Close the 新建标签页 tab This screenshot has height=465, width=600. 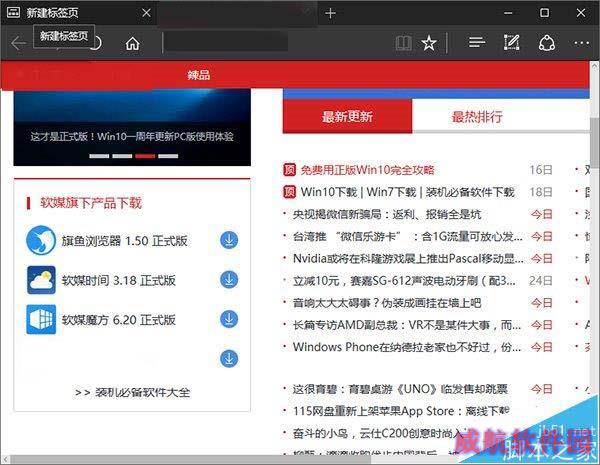(x=146, y=13)
